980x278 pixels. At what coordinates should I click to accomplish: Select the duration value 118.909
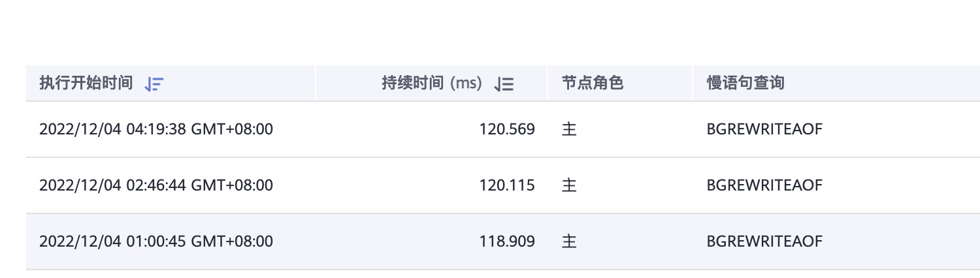pyautogui.click(x=507, y=241)
